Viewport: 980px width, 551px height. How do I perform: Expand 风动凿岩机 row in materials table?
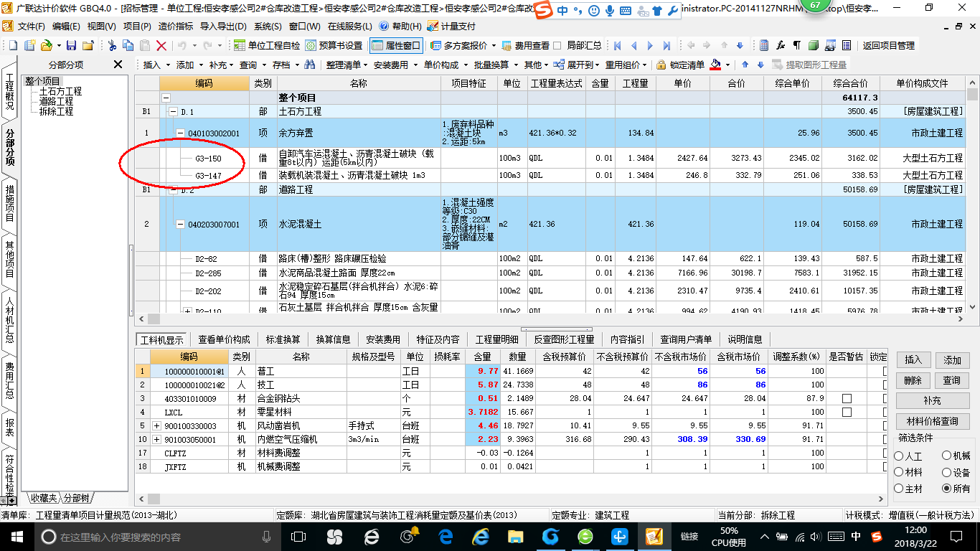click(156, 425)
